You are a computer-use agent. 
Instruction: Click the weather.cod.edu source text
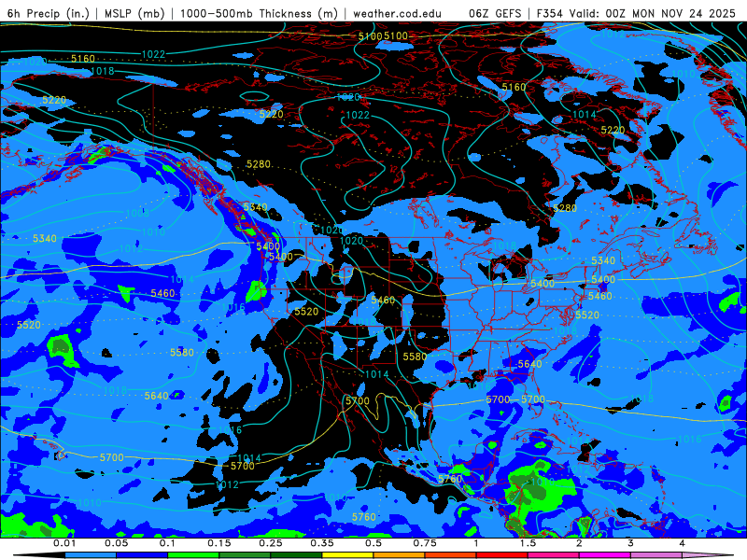(x=397, y=13)
